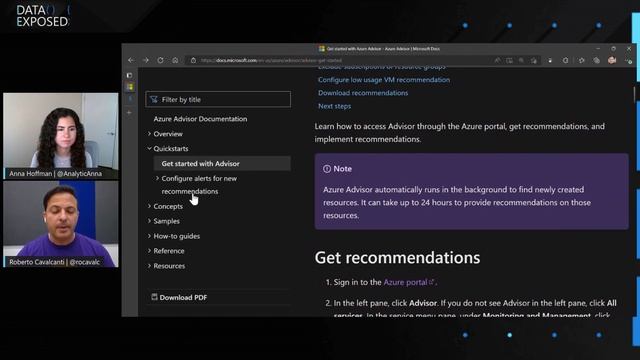View site info lock icon
The image size is (640, 360).
coord(193,60)
